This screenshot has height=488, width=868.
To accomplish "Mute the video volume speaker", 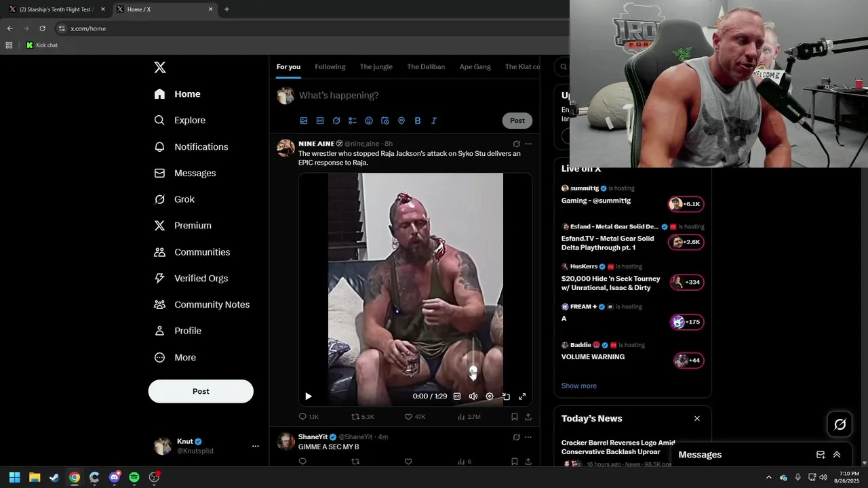I will click(473, 396).
